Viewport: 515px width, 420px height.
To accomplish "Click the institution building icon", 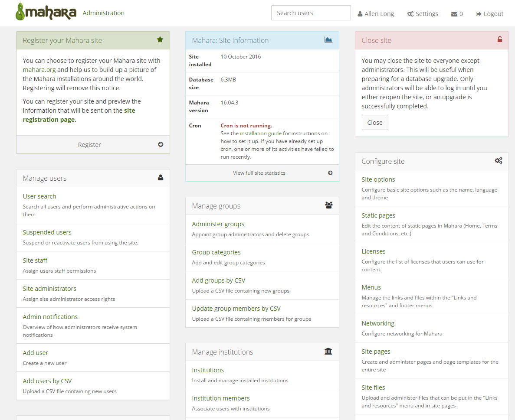I will click(x=328, y=352).
